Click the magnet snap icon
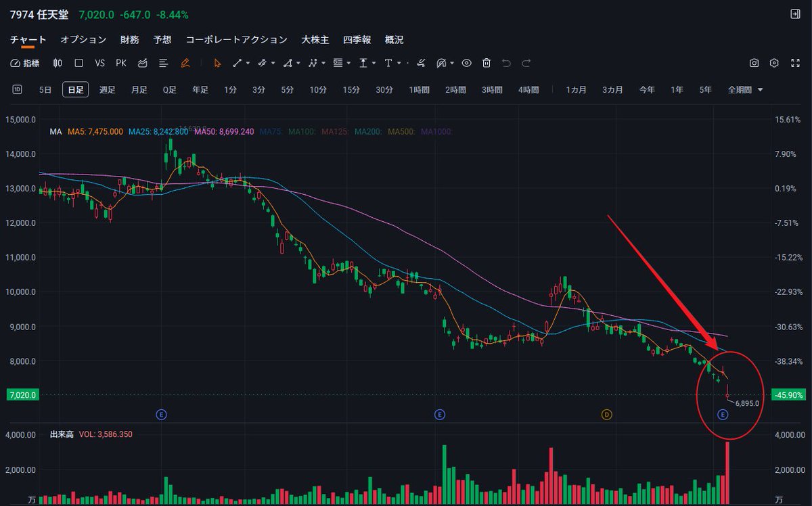This screenshot has width=812, height=506. click(441, 63)
